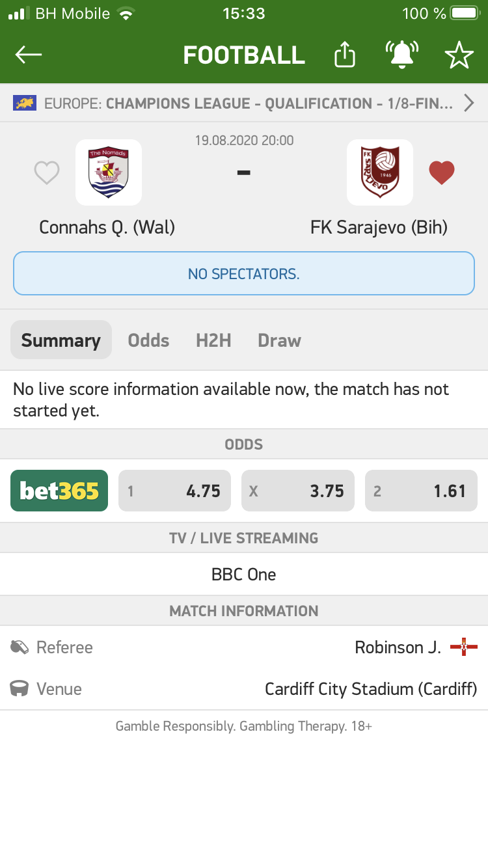The image size is (488, 868).
Task: Select away win odds 1.61
Action: (x=421, y=491)
